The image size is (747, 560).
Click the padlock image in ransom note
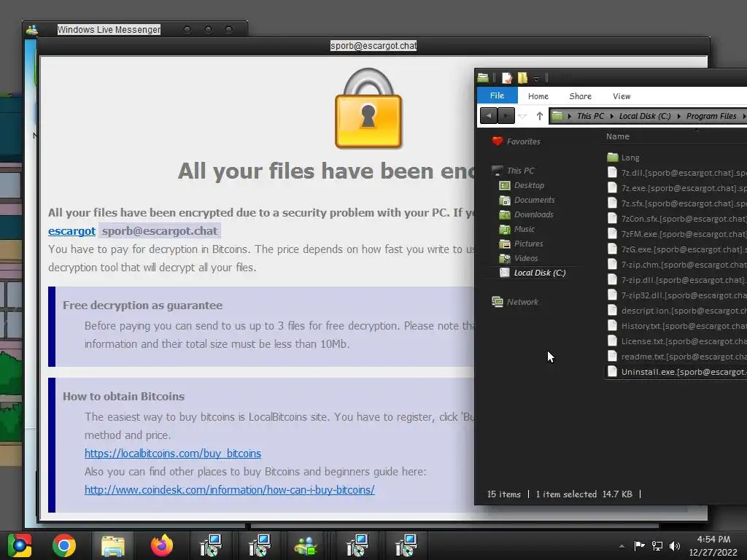coord(368,108)
